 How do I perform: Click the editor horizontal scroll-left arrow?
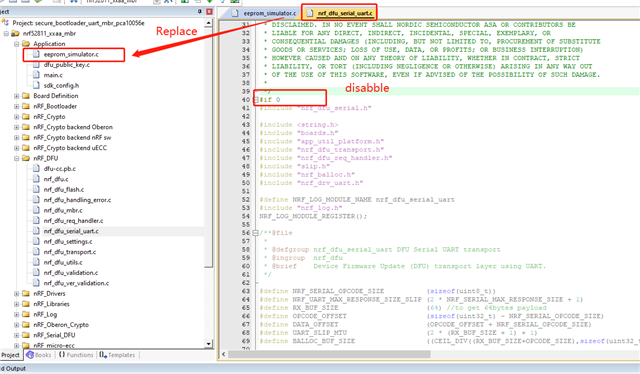pyautogui.click(x=223, y=354)
